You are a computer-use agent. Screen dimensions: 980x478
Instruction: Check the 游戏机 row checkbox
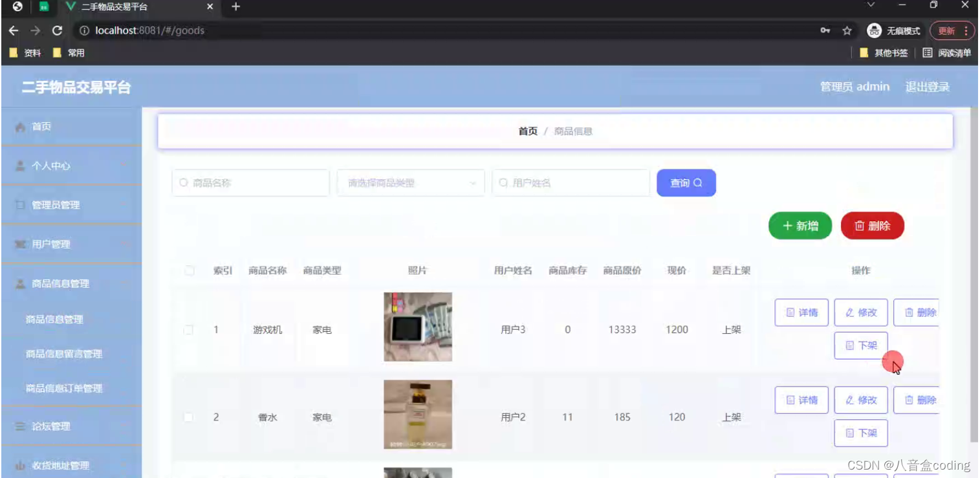pos(189,330)
